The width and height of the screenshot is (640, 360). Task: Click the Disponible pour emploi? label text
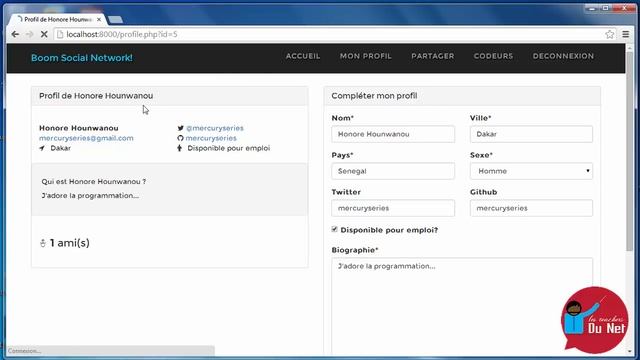pos(389,230)
